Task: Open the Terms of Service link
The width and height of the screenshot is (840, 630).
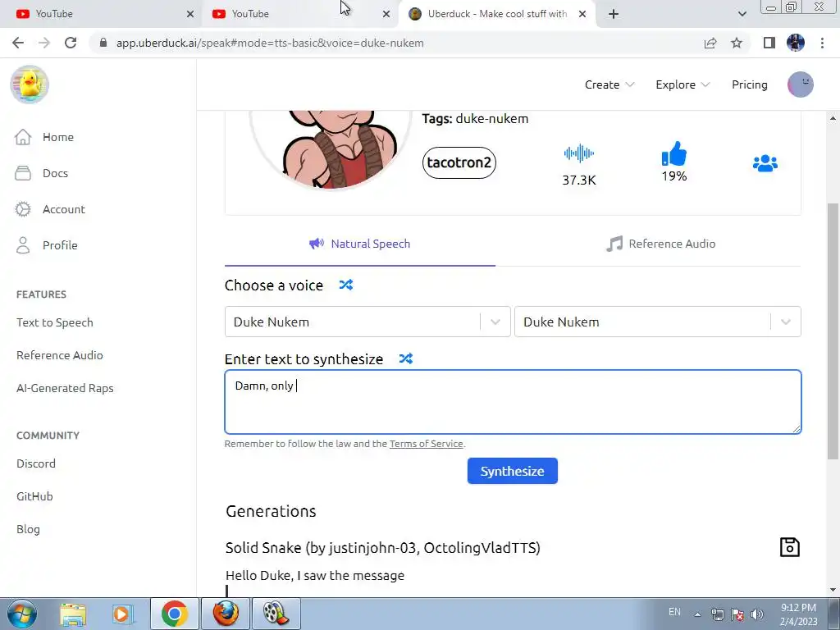Action: [426, 444]
